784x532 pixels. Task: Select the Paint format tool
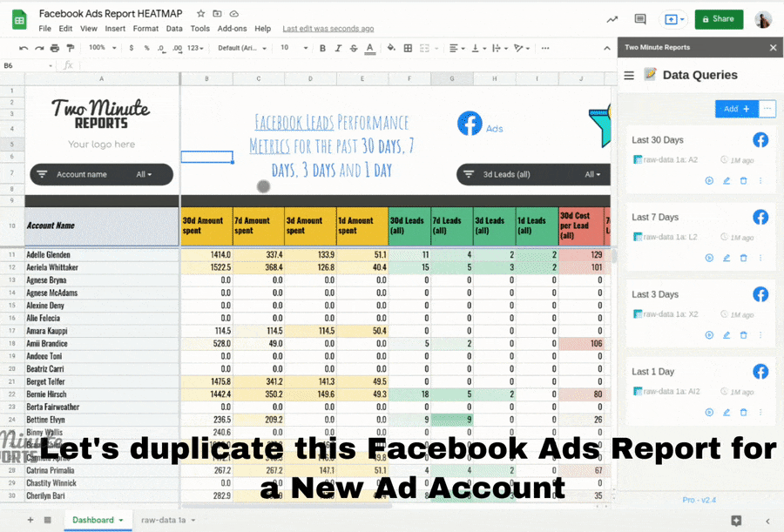(x=71, y=48)
